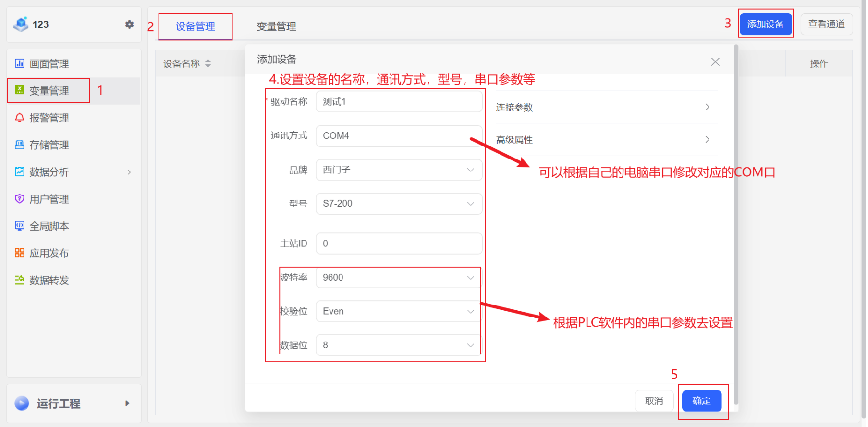Select the 用户管理 shield icon
Image resolution: width=868 pixels, height=427 pixels.
20,199
